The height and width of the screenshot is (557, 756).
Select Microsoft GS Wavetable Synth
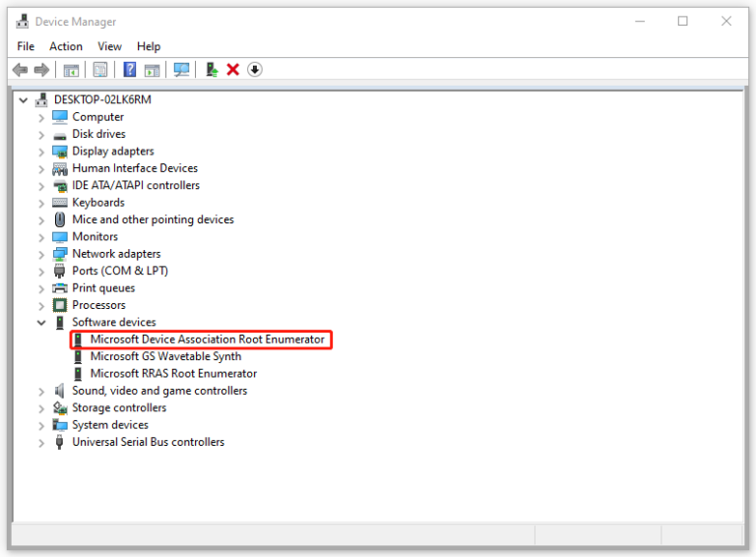tap(165, 356)
